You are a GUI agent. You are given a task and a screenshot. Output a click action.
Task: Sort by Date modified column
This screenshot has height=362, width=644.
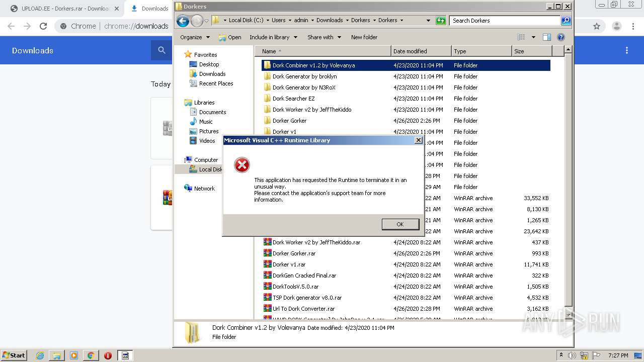421,51
